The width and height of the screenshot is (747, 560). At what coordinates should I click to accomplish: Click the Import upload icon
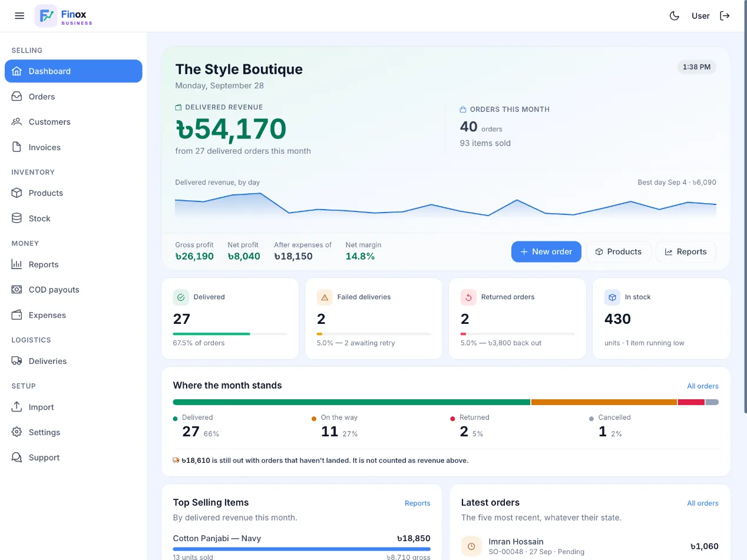pos(17,407)
